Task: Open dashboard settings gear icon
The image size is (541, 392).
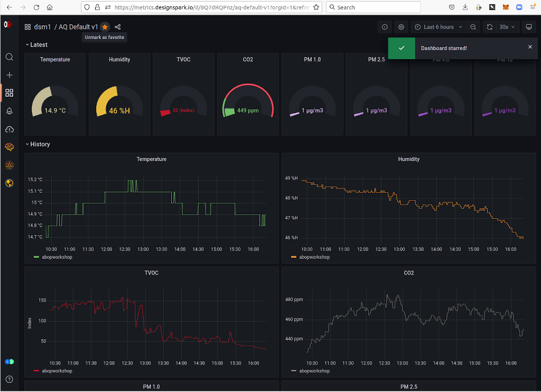Action: (x=401, y=27)
